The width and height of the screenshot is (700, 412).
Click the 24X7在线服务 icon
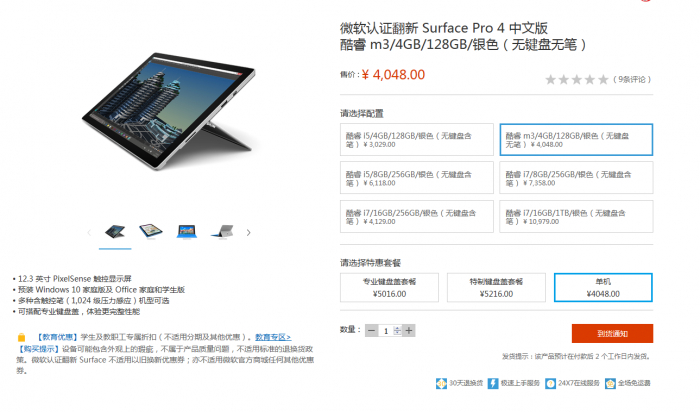(x=550, y=383)
